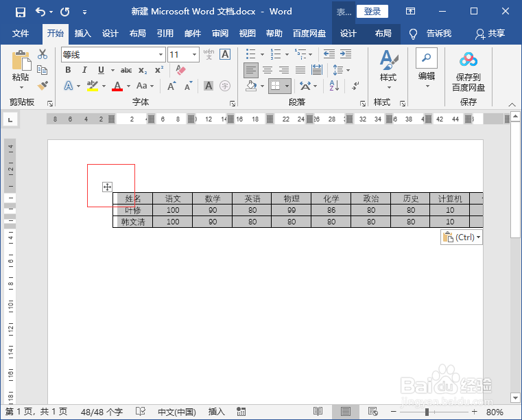
Task: Toggle subscript formatting
Action: click(x=143, y=70)
